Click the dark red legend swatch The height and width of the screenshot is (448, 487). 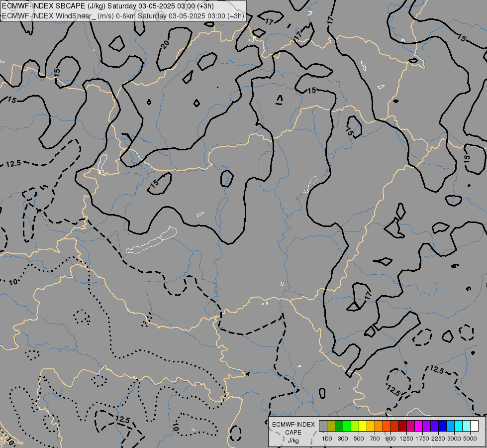(402, 426)
